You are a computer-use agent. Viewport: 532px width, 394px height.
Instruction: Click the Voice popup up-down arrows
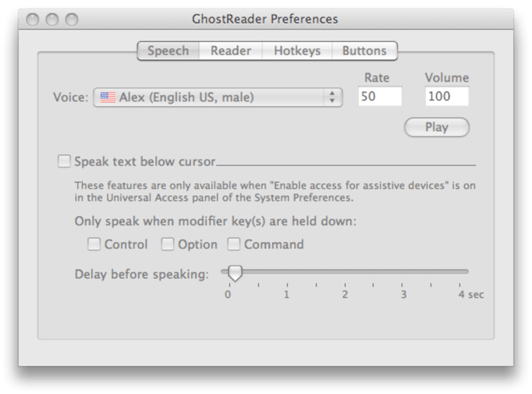click(x=332, y=97)
